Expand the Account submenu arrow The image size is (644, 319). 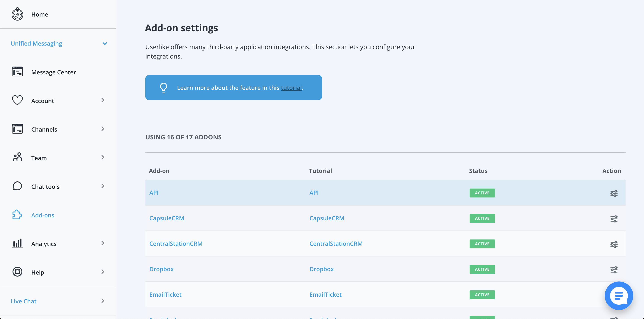pyautogui.click(x=103, y=100)
